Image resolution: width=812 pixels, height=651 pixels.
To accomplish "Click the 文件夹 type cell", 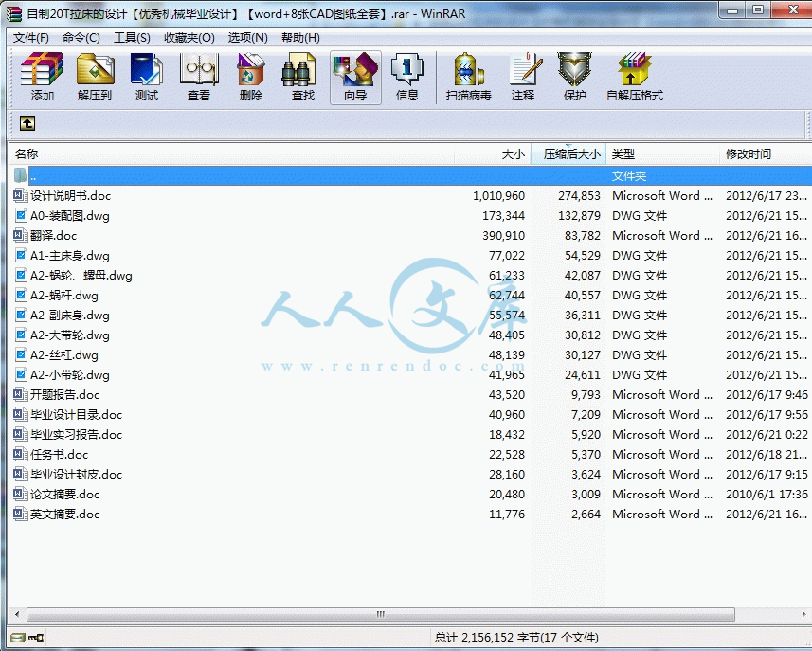I will click(629, 176).
